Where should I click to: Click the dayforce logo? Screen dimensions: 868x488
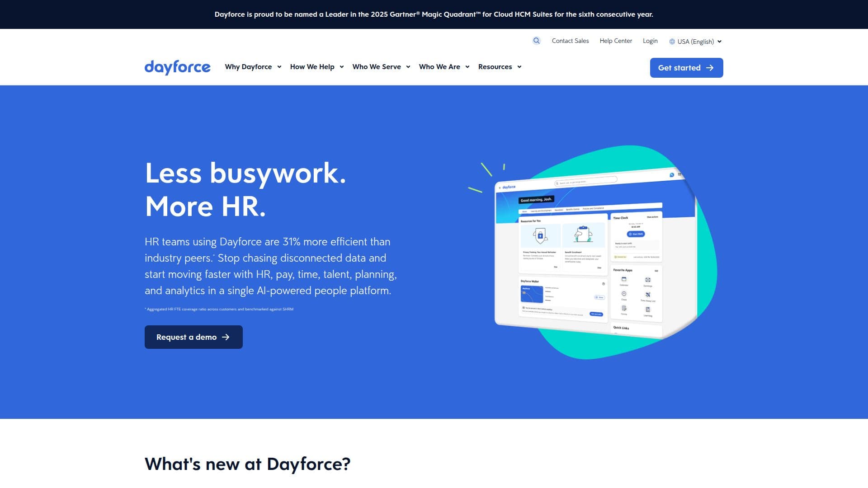pos(177,67)
